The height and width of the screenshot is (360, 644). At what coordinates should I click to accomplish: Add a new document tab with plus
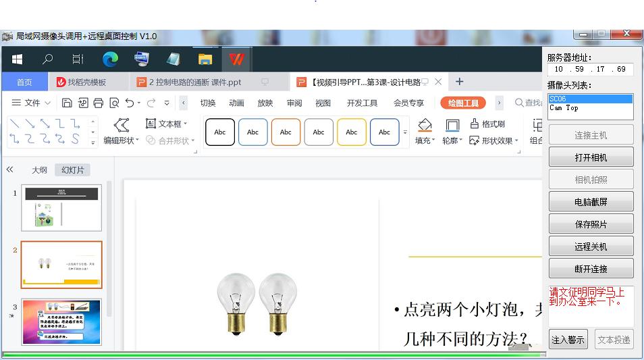click(x=459, y=82)
